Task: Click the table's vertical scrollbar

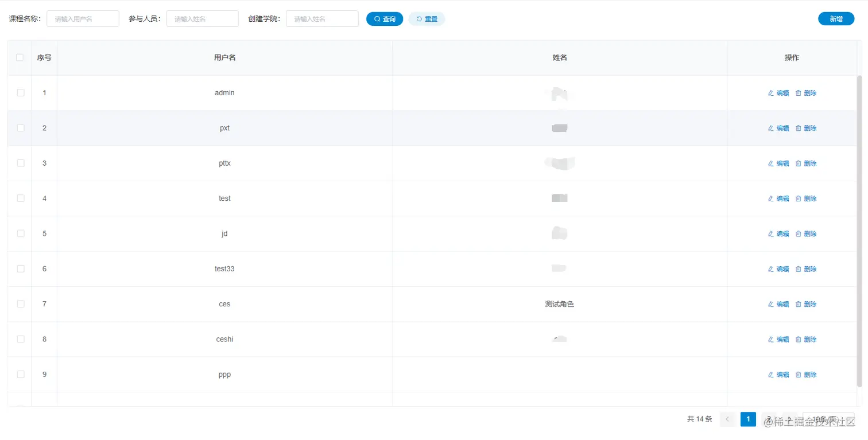Action: [x=859, y=231]
